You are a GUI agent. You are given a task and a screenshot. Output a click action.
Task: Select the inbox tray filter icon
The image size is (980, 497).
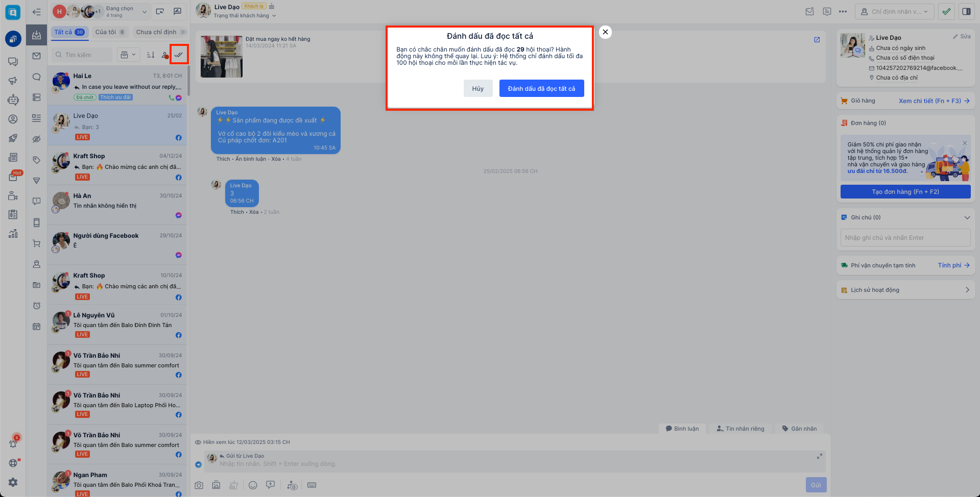[36, 35]
